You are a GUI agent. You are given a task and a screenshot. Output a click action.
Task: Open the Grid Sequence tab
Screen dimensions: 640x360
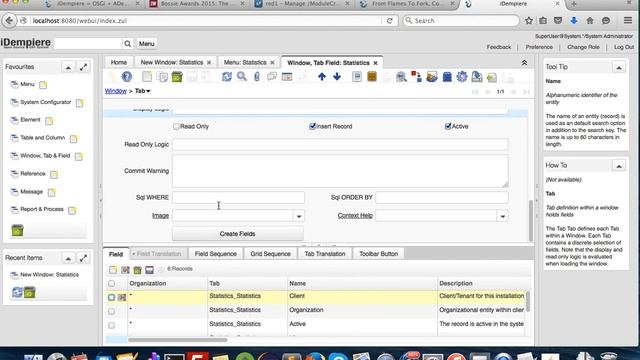[270, 254]
